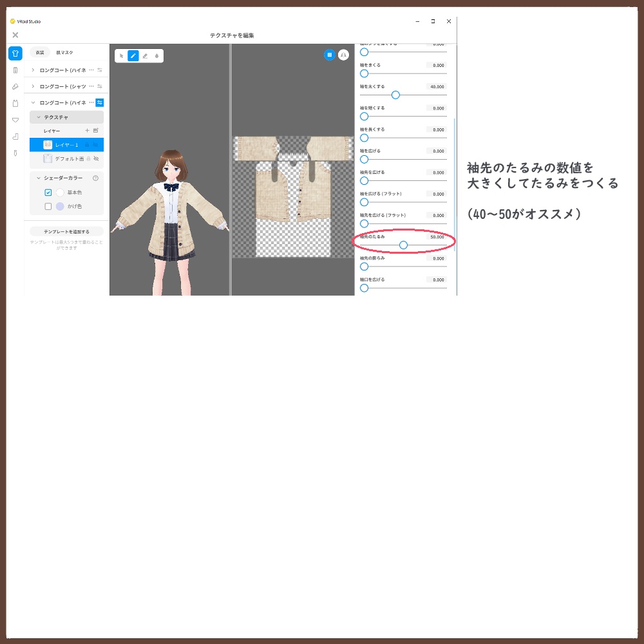
Task: Select the arrow cursor tool
Action: 122,56
